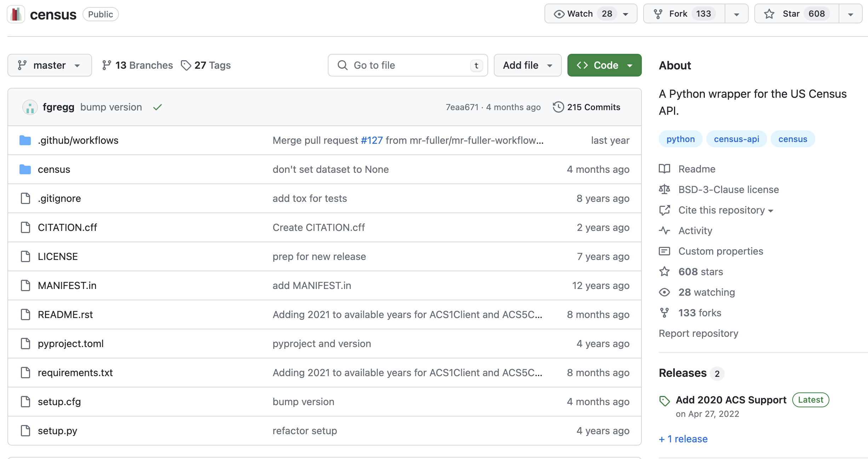Focus the Go to file search field
Viewport: 868px width, 459px height.
click(x=408, y=65)
